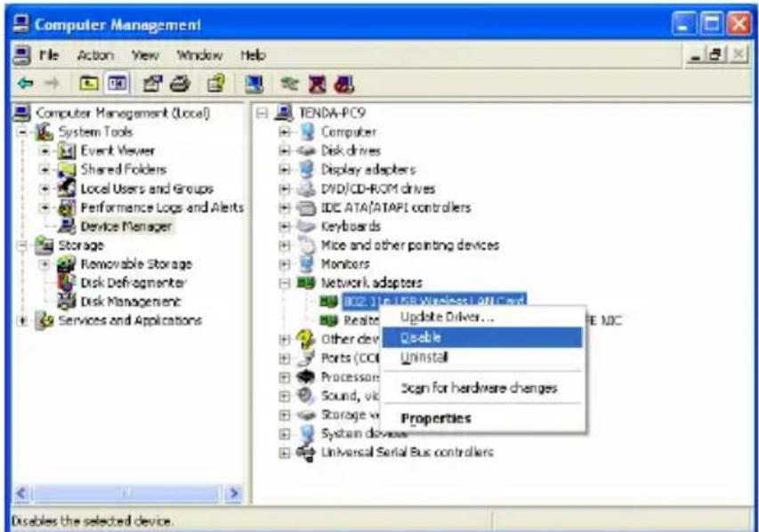This screenshot has width=759, height=532.
Task: Expand DVD/CD-ROM drives category
Action: (285, 189)
